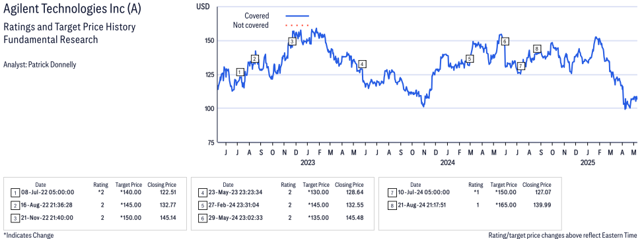This screenshot has width=644, height=239.
Task: Click chart marker 6 near June 2024
Action: point(505,41)
